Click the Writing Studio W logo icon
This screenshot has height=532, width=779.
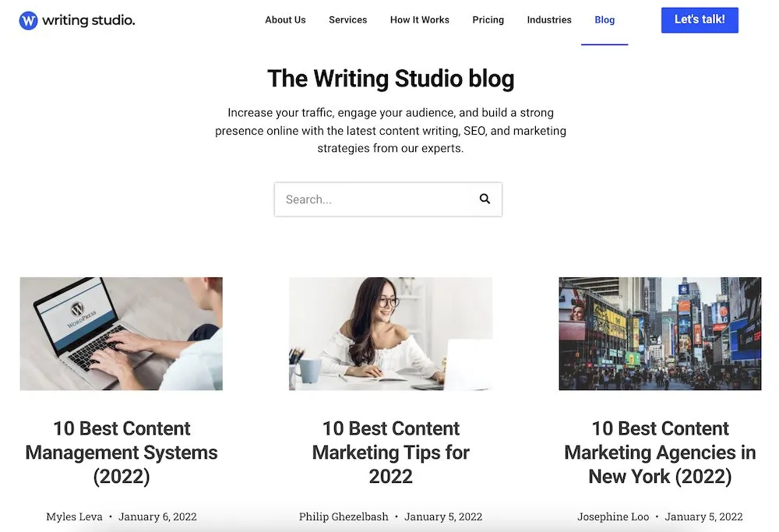[28, 20]
